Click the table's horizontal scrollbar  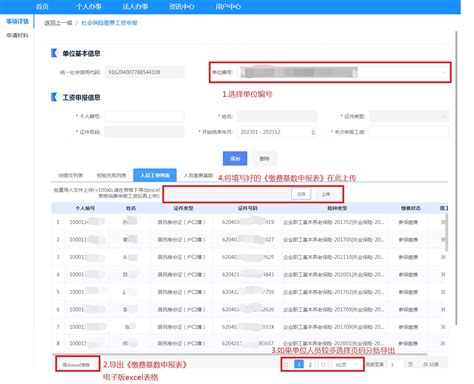(239, 354)
